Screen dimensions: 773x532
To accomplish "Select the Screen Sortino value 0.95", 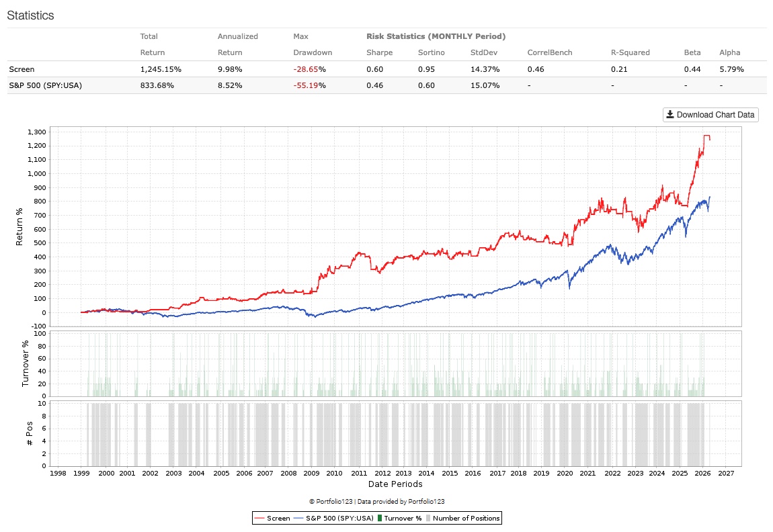I will click(x=426, y=69).
